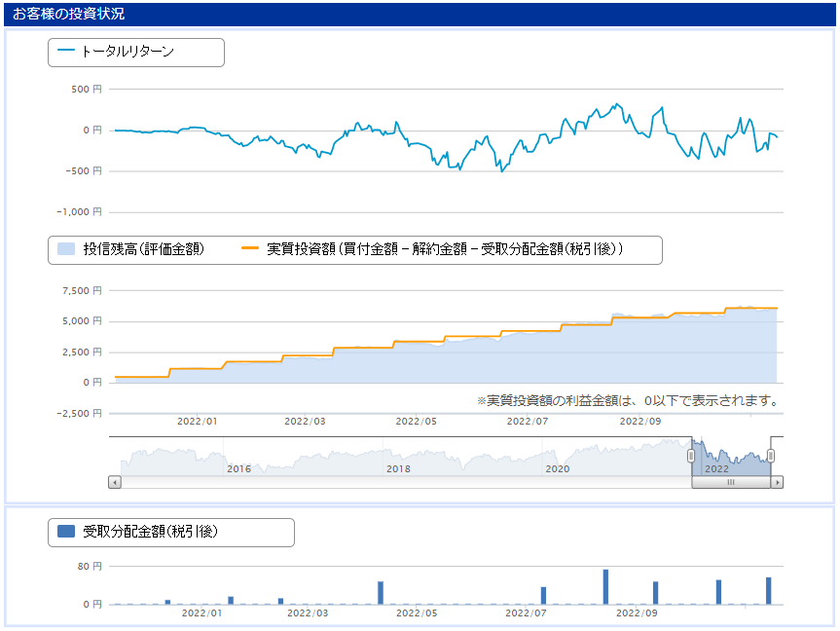
Task: Click the 2022/01 label under balance chart
Action: pyautogui.click(x=198, y=422)
